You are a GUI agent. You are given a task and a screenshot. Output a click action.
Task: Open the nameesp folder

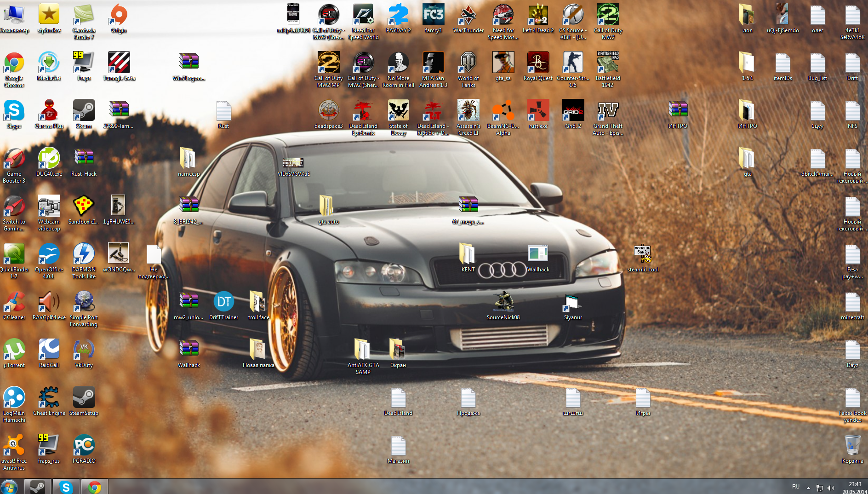pyautogui.click(x=189, y=162)
